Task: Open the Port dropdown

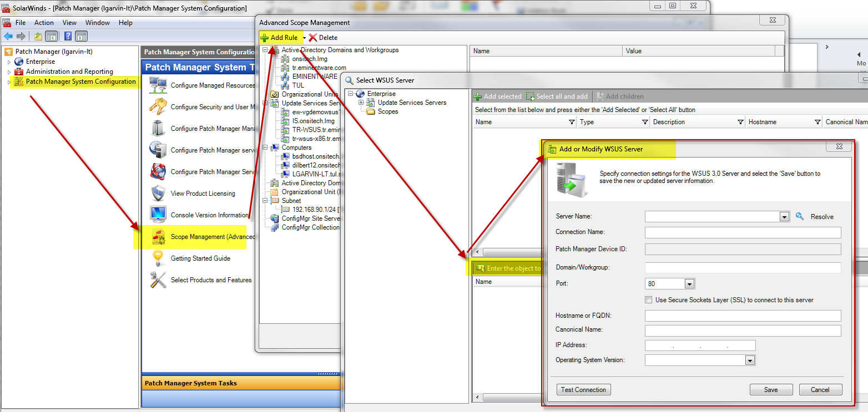Action: click(690, 284)
